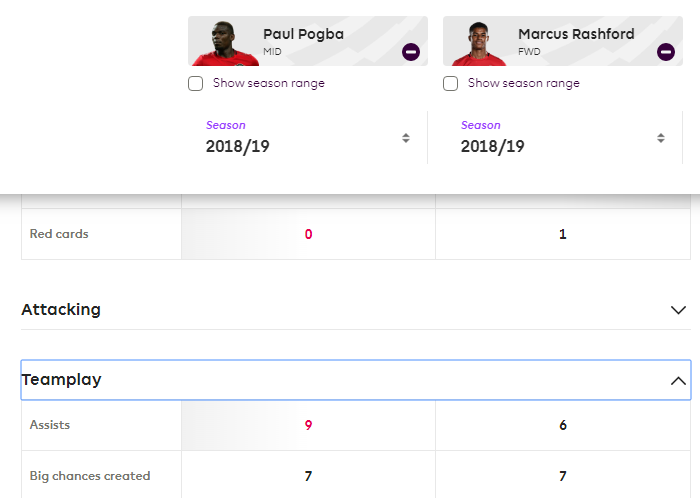Click Rashford's season selector arrows icon
Viewport: 700px width, 498px height.
point(661,138)
